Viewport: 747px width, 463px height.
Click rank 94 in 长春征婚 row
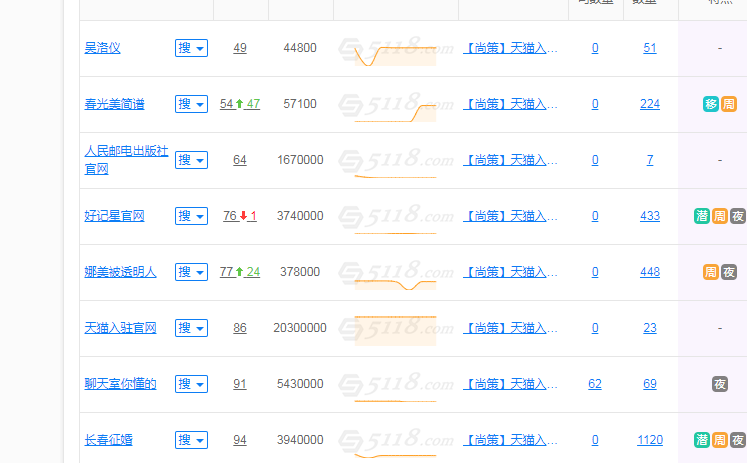click(x=240, y=440)
